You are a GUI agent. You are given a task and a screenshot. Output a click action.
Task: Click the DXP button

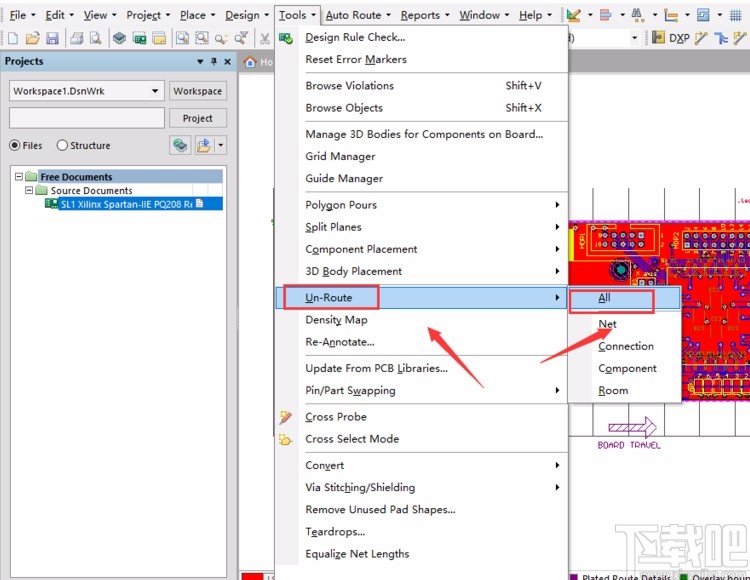click(x=679, y=38)
